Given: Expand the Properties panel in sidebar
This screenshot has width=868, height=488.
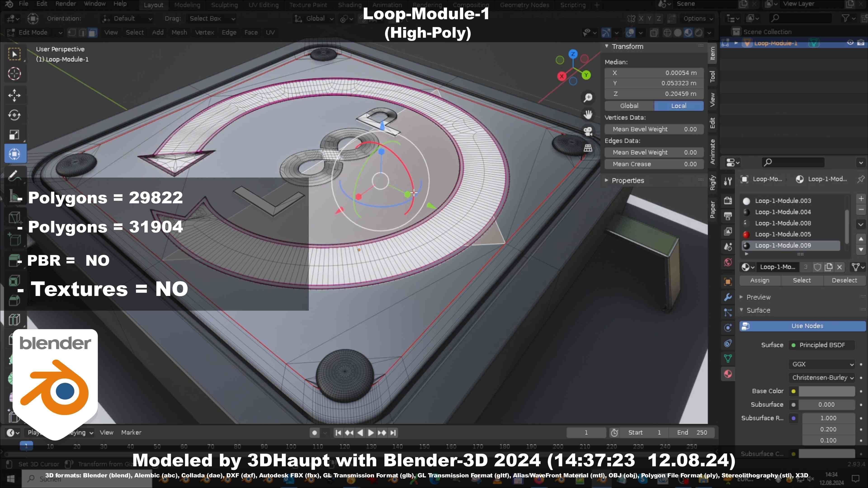Looking at the screenshot, I should pyautogui.click(x=627, y=181).
